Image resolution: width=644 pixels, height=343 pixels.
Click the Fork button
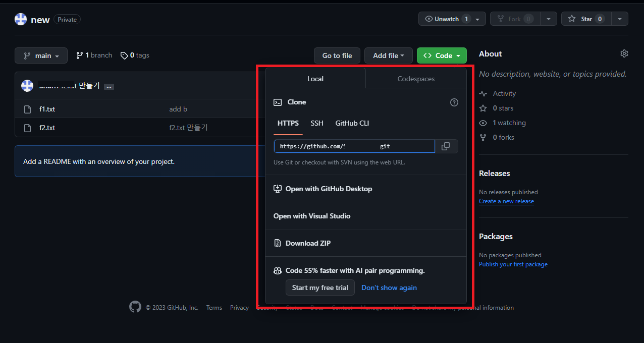pyautogui.click(x=515, y=19)
